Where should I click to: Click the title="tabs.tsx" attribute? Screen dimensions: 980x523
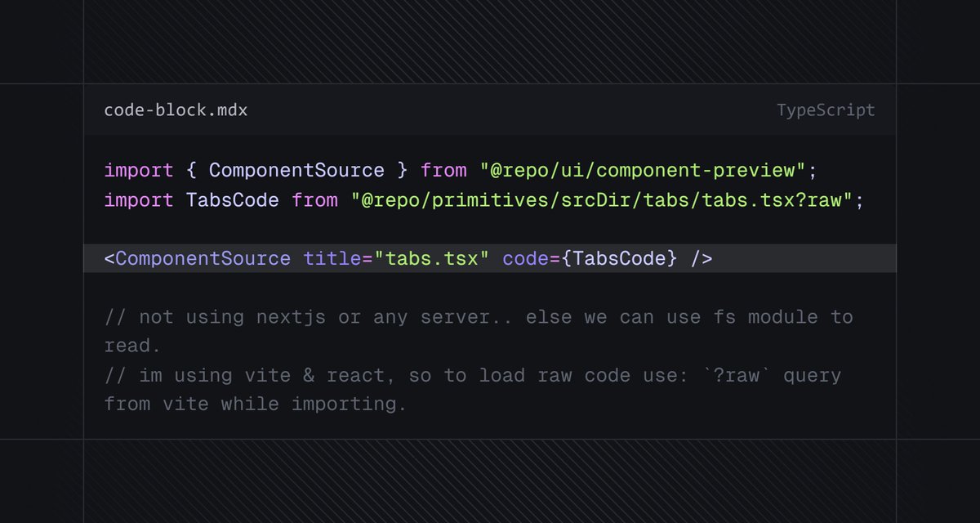pos(396,259)
